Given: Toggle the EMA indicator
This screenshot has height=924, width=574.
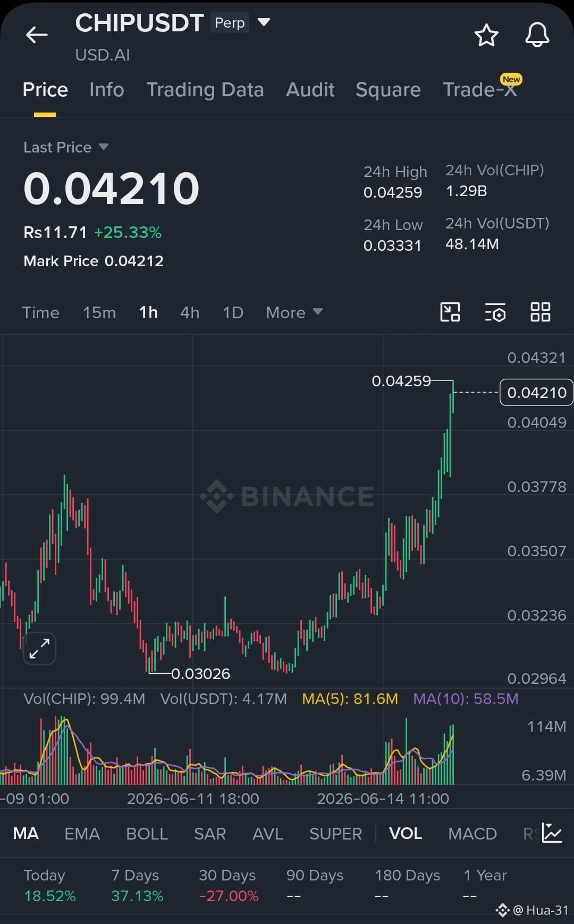Looking at the screenshot, I should pyautogui.click(x=82, y=833).
